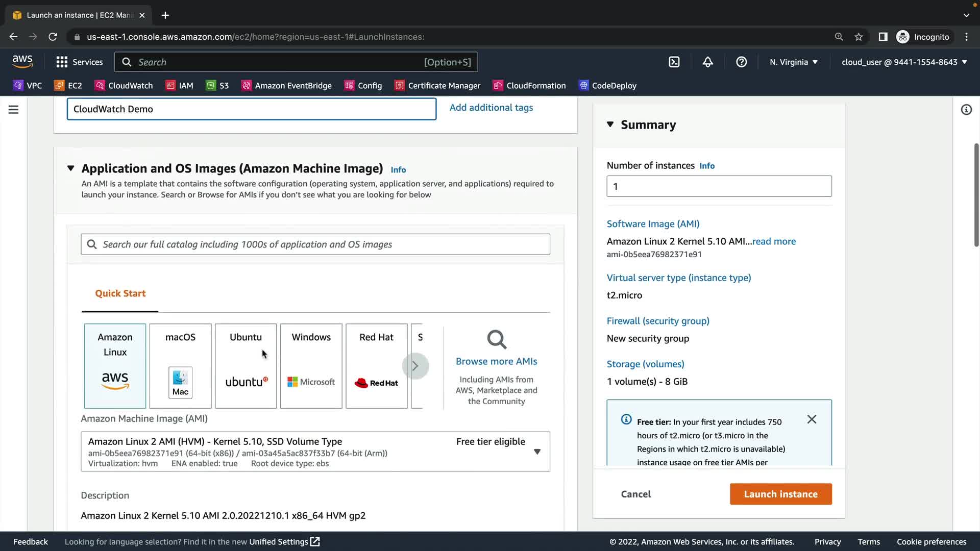Switch to the Quick Start tab

pos(120,293)
